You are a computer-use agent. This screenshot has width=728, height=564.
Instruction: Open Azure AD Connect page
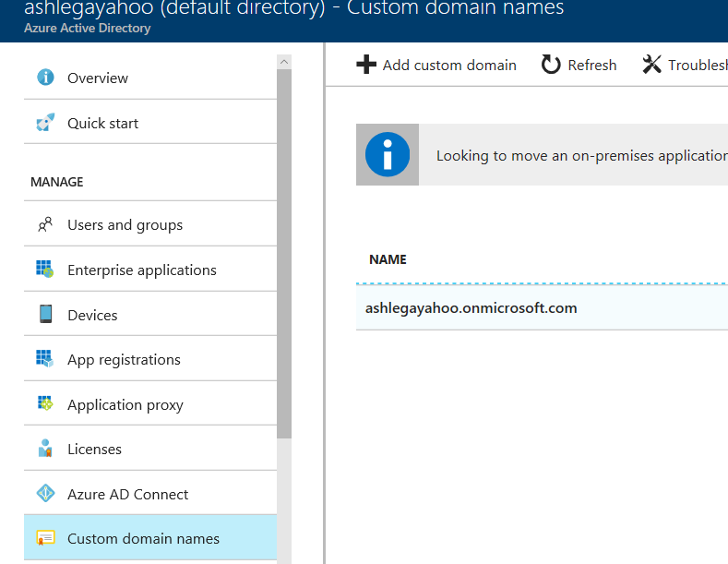tap(127, 494)
